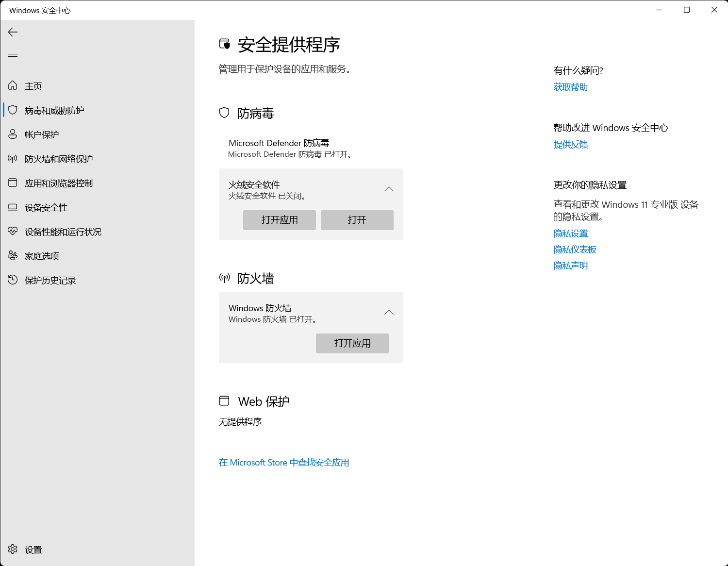Screen dimensions: 728x566
Task: Open 设备安全性 page
Action: [x=97, y=207]
